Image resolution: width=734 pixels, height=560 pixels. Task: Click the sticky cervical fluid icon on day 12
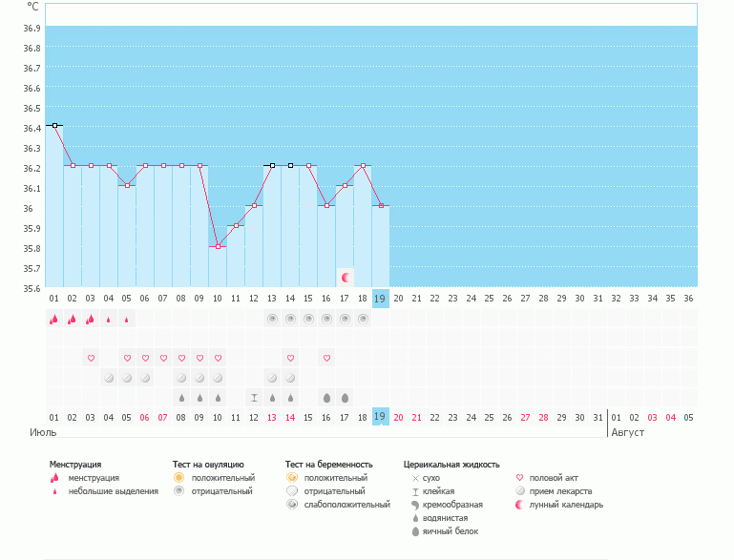[x=254, y=398]
